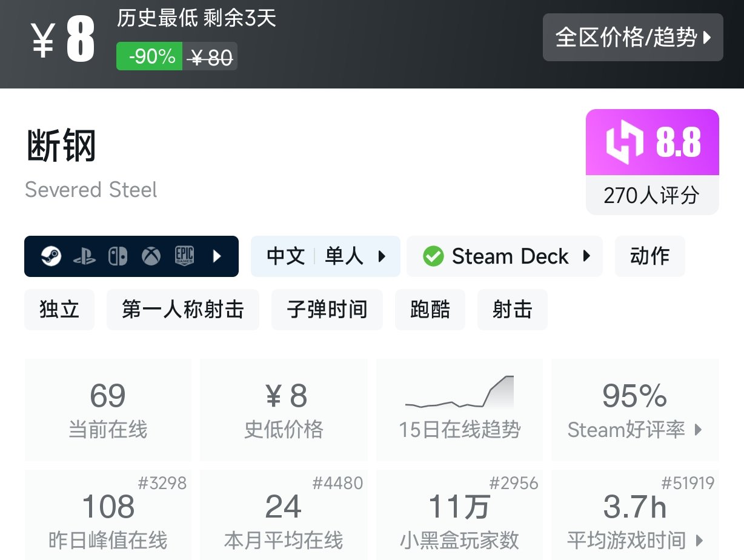
Task: Select the 第一人称射击 tag
Action: point(182,310)
